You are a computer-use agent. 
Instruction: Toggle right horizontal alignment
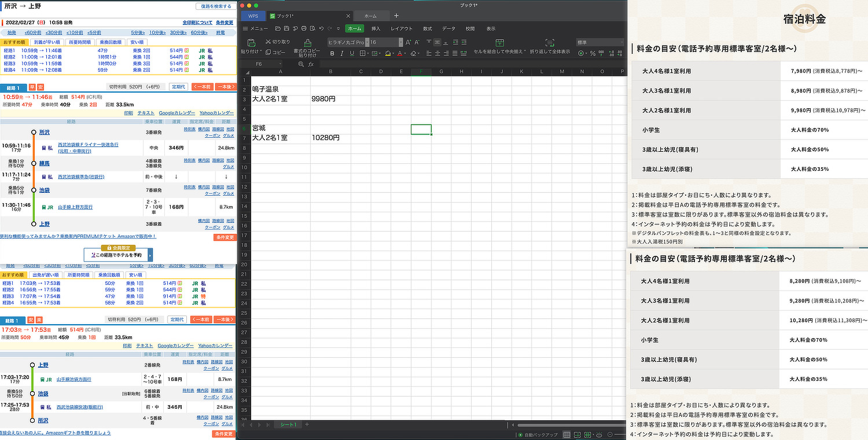[x=446, y=53]
